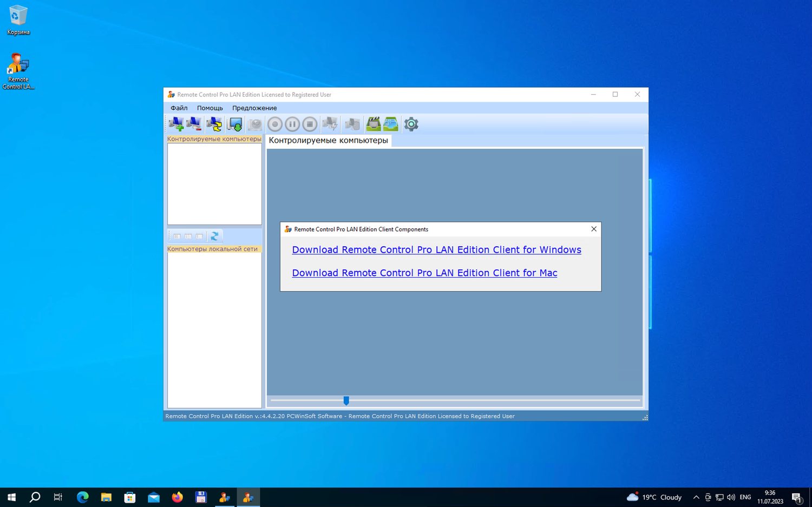Screen dimensions: 812x507
Task: Open the green screenshots tray icon
Action: [391, 124]
